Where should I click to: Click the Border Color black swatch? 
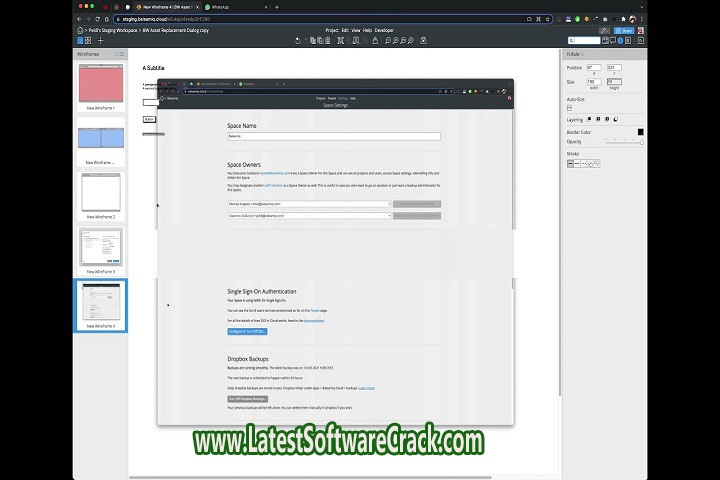coord(641,131)
